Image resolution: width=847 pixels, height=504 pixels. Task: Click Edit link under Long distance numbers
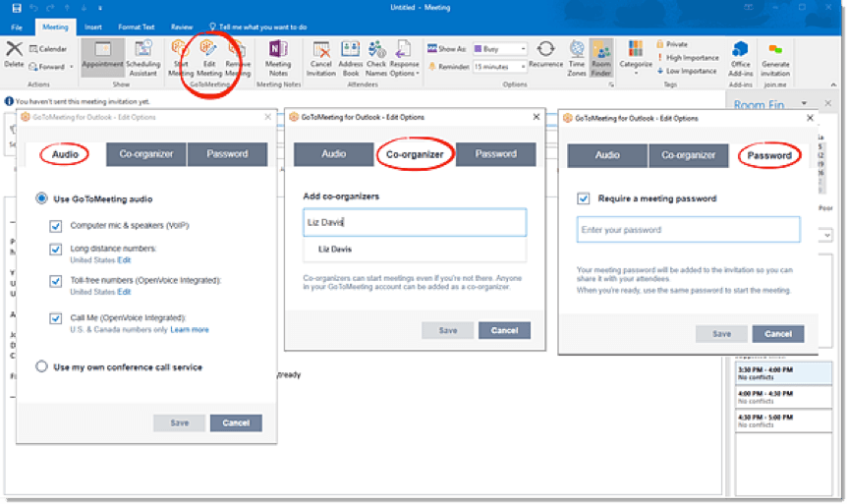click(x=124, y=260)
